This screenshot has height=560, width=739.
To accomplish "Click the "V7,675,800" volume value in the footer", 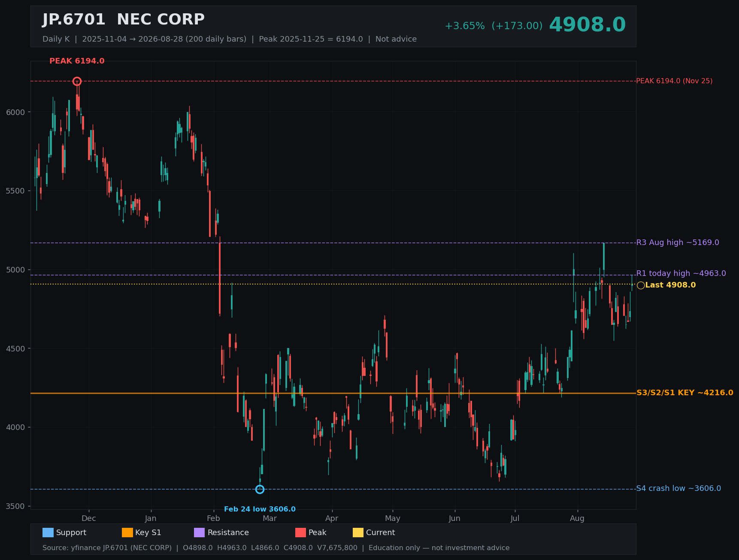I will click(x=337, y=548).
